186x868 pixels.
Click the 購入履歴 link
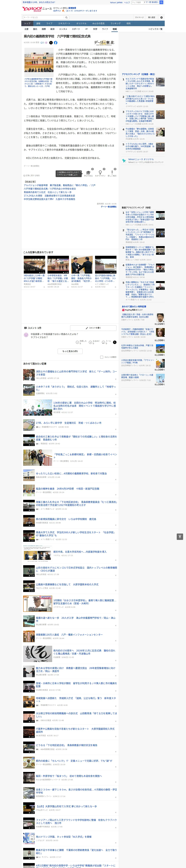coord(152,18)
